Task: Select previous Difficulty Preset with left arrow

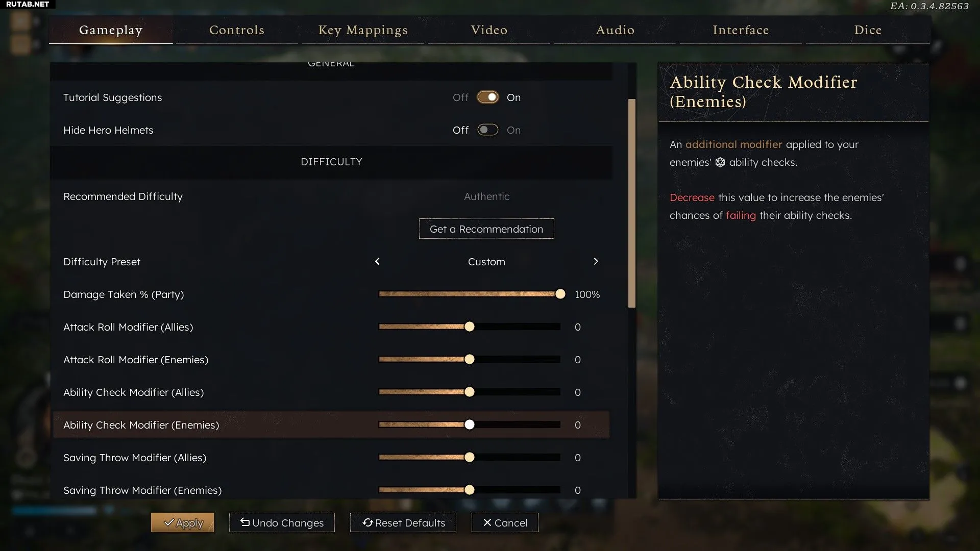Action: (377, 261)
